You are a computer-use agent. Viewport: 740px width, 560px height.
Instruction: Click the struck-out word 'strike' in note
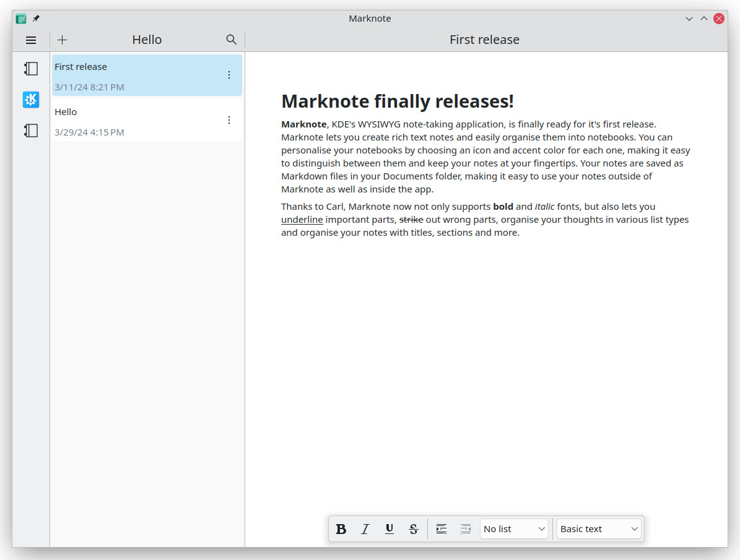(x=411, y=220)
